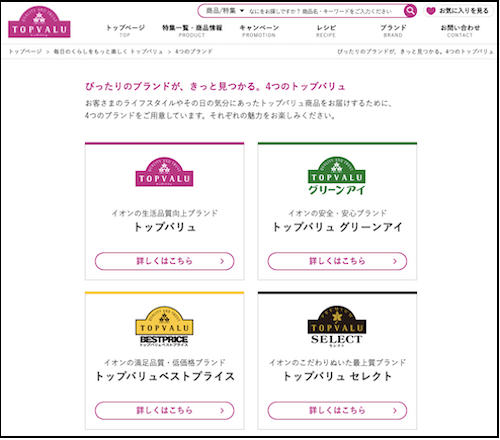Click the イオンの満足品質・低価格ブランド subtitle
This screenshot has height=440, width=500.
[164, 362]
